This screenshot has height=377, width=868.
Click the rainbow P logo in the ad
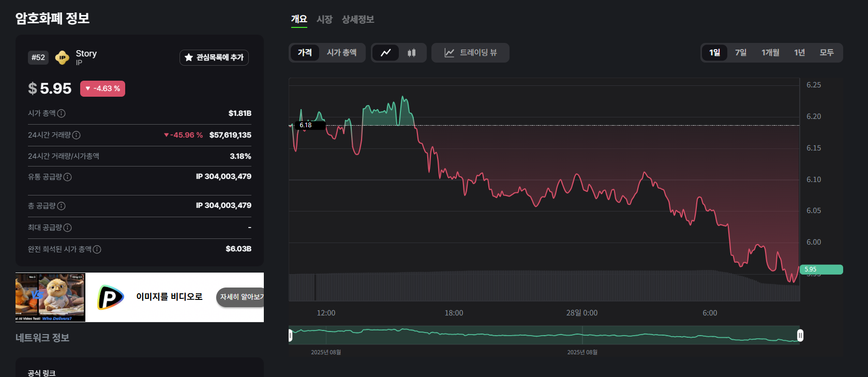pyautogui.click(x=111, y=297)
